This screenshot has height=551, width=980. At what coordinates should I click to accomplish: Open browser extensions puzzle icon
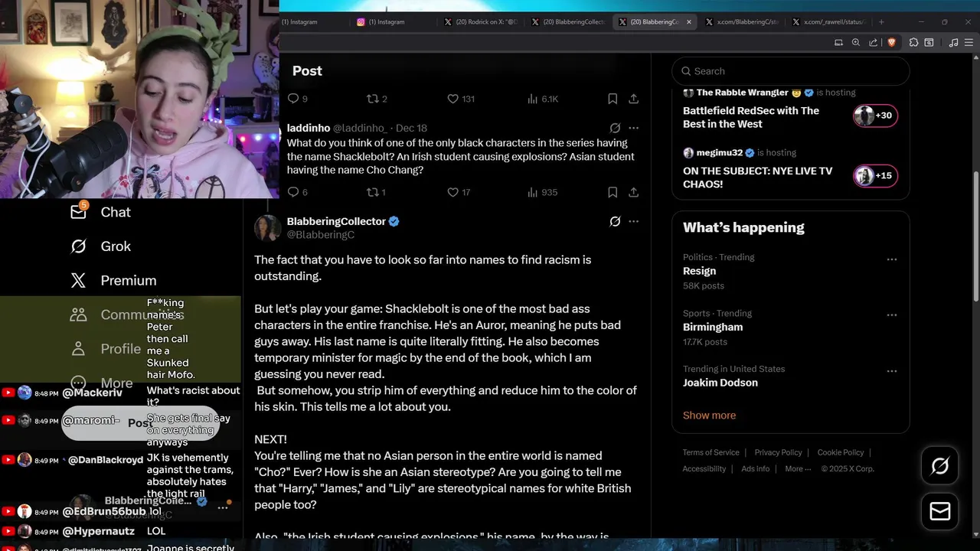[913, 43]
